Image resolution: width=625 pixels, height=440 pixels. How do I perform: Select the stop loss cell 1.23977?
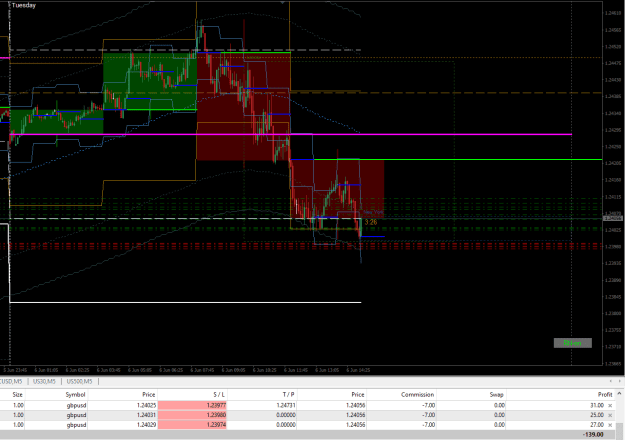click(192, 405)
